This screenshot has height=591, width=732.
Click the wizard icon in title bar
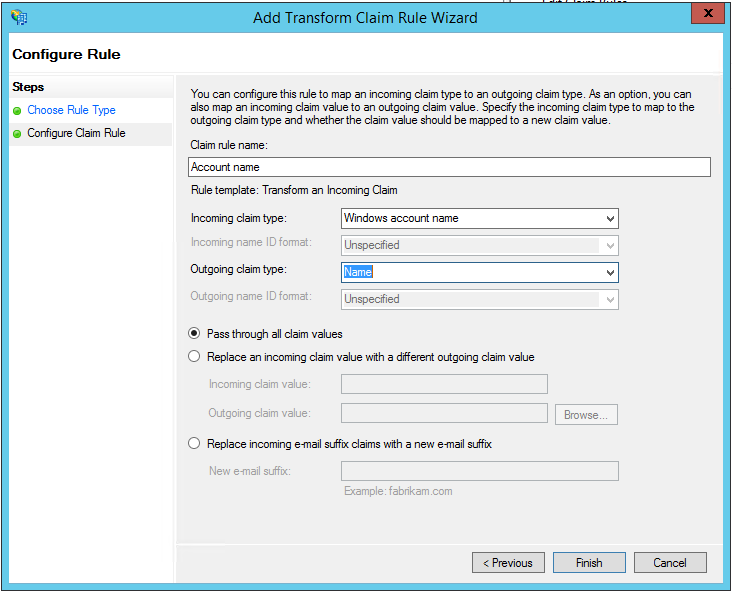(18, 17)
